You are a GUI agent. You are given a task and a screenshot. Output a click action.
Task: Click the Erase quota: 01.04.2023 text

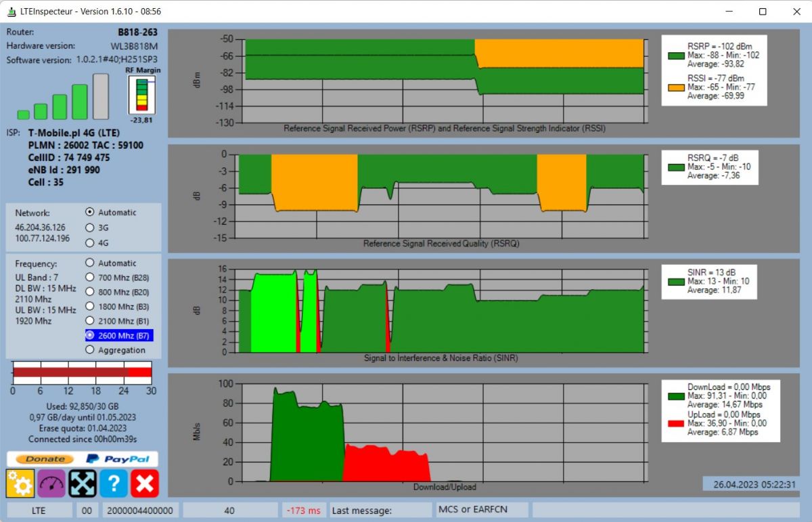83,428
